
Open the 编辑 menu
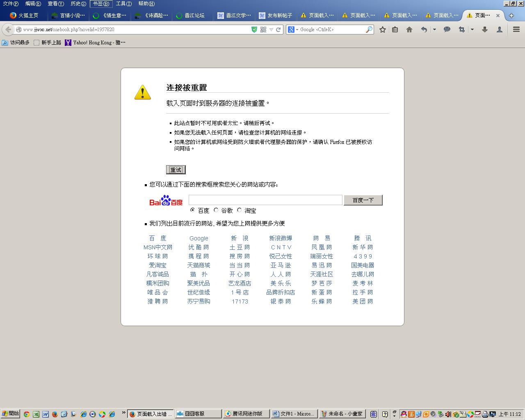(x=33, y=4)
